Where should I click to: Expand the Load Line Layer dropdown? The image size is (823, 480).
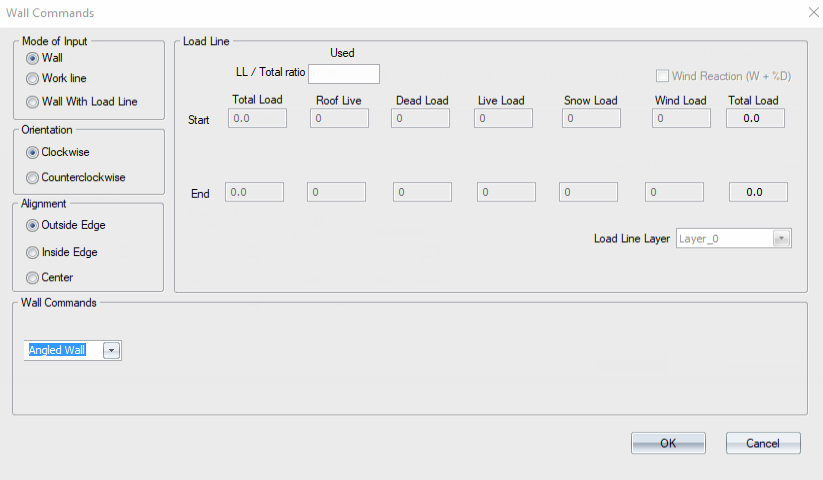tap(782, 239)
